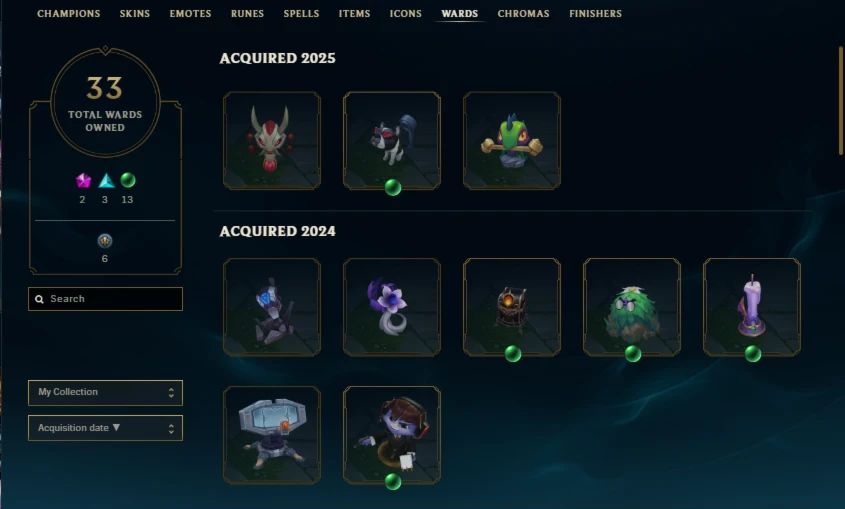Screen dimensions: 845x509
Task: Click the legacy emblem icon above 6
Action: coord(105,241)
